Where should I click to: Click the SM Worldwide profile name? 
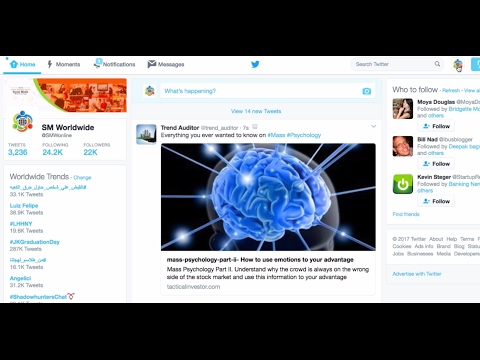68,127
